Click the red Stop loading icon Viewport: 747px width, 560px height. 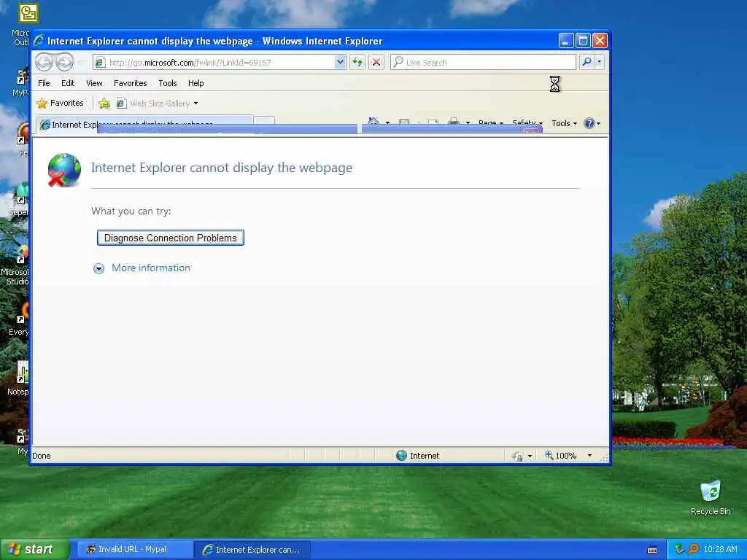pyautogui.click(x=376, y=62)
